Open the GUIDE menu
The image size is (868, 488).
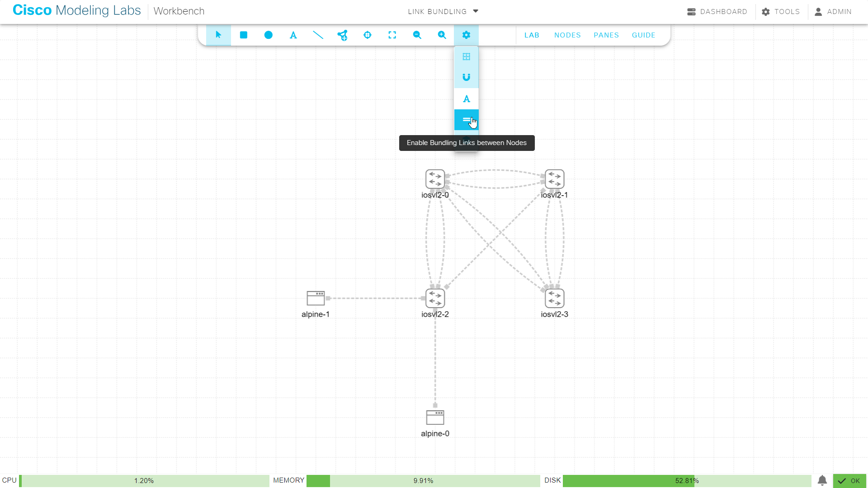643,35
